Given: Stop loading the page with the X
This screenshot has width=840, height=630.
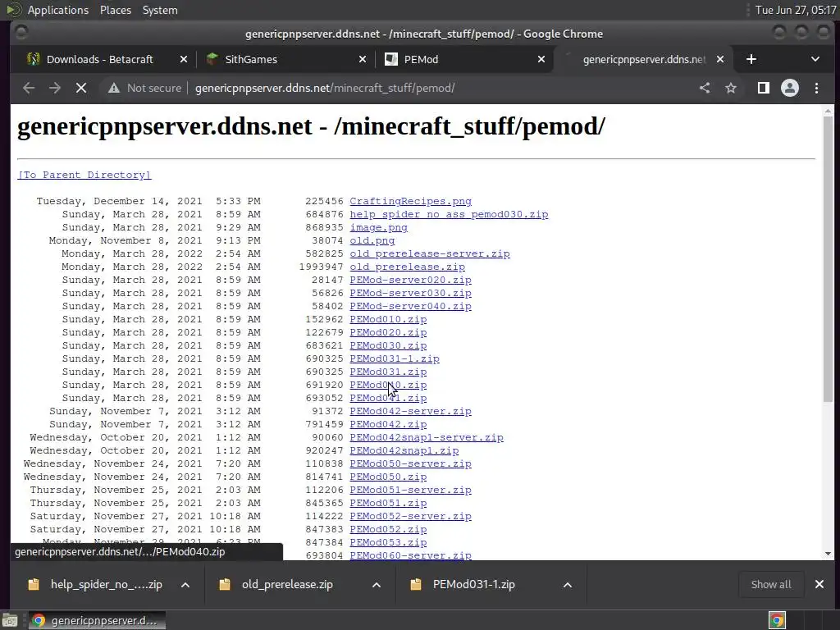Looking at the screenshot, I should pyautogui.click(x=81, y=88).
